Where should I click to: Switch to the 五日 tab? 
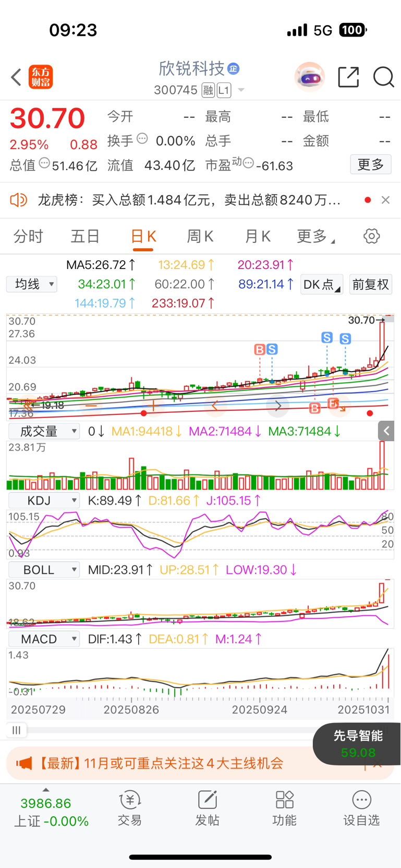[x=86, y=236]
